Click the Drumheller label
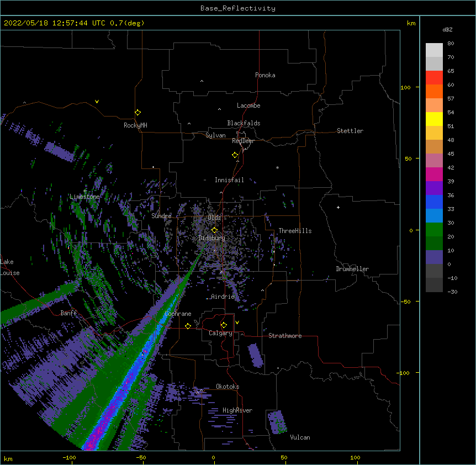Image resolution: width=476 pixels, height=465 pixels. click(x=352, y=269)
